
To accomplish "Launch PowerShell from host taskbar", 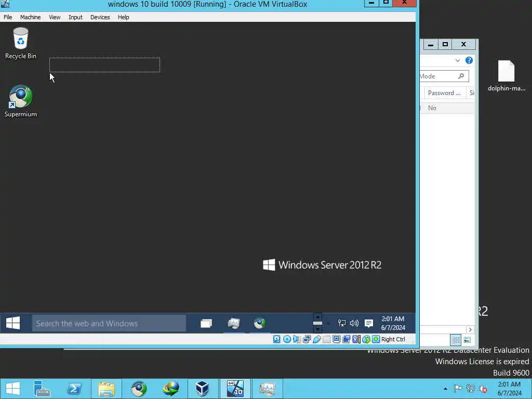I will (x=74, y=389).
